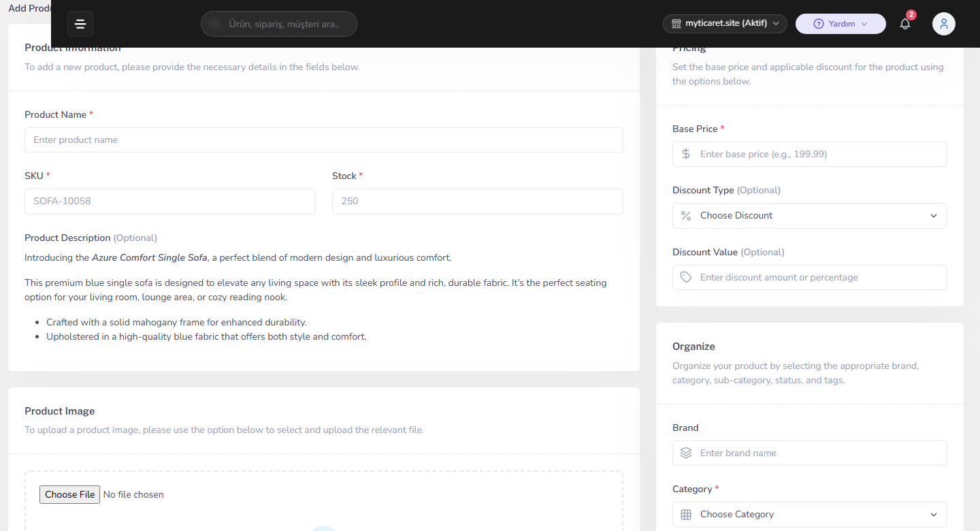
Task: Focus the Product Name input field
Action: 324,140
